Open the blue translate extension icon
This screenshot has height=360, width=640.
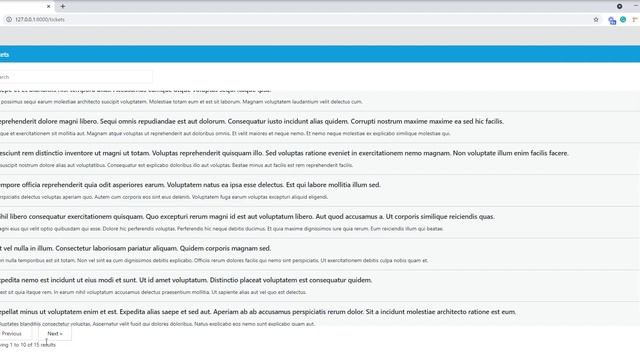coord(612,20)
